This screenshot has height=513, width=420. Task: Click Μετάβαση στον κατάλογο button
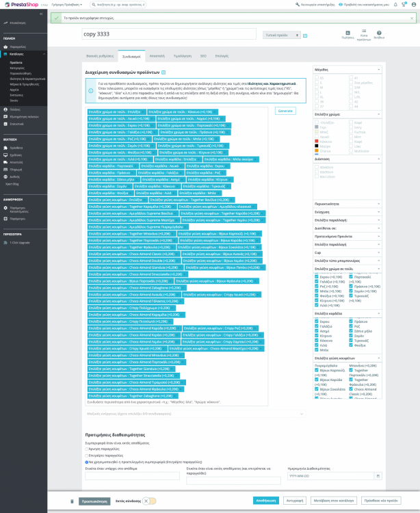(334, 501)
